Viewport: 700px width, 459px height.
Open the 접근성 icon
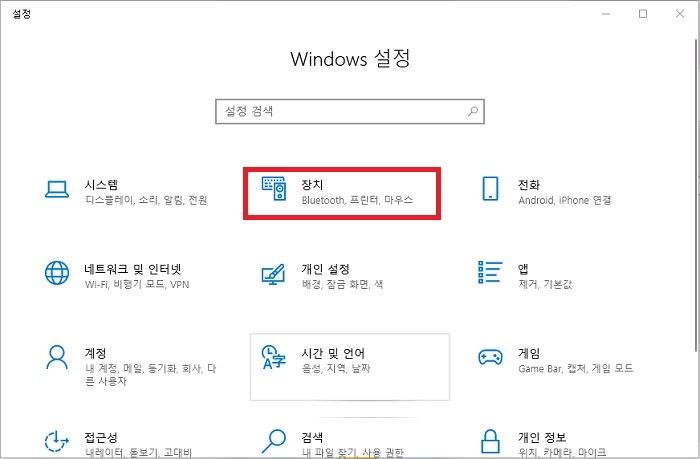coord(57,441)
